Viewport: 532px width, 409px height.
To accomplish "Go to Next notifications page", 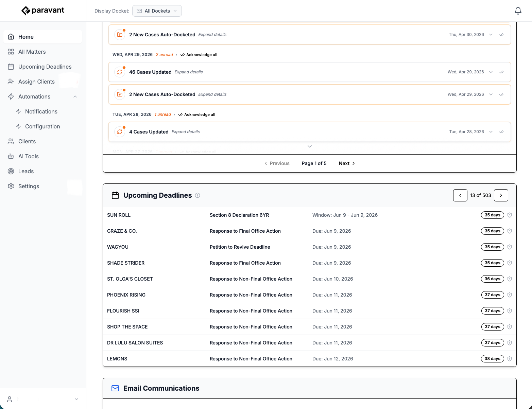I will coord(347,163).
